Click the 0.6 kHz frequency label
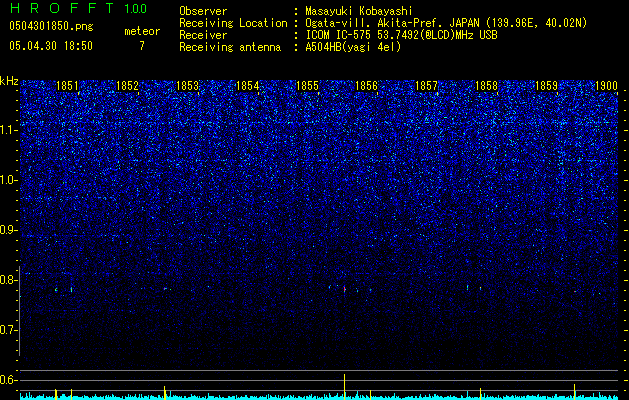Viewport: 629px width, 400px height. [x=8, y=380]
